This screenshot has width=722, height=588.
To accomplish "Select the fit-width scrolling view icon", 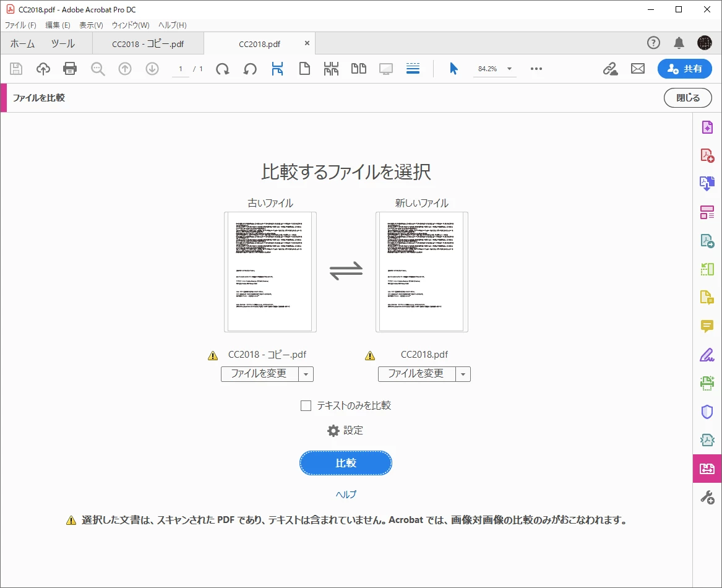I will 277,69.
